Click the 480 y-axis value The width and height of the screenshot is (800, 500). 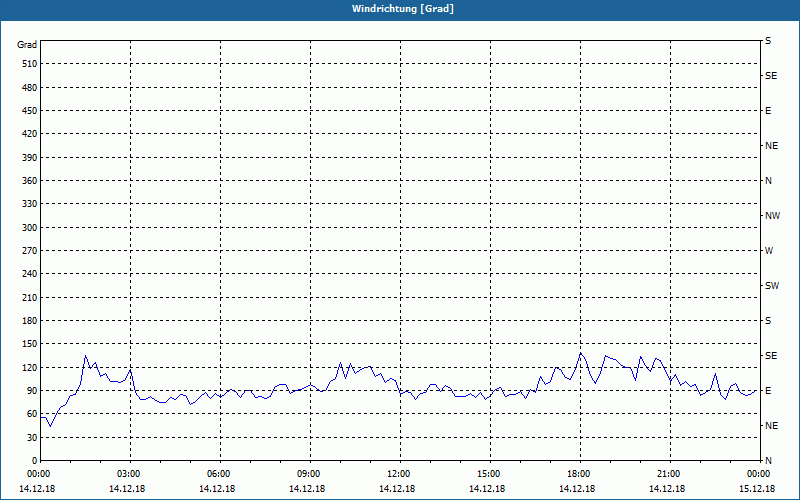point(30,88)
